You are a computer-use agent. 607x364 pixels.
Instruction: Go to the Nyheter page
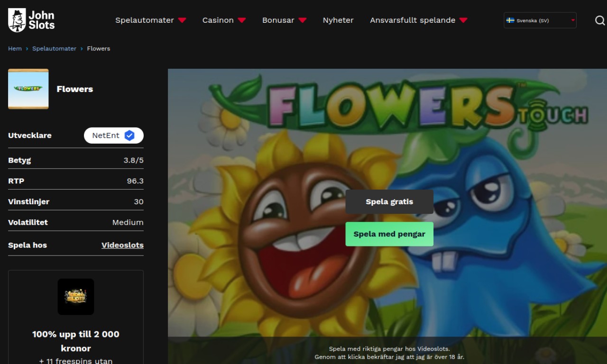click(338, 20)
